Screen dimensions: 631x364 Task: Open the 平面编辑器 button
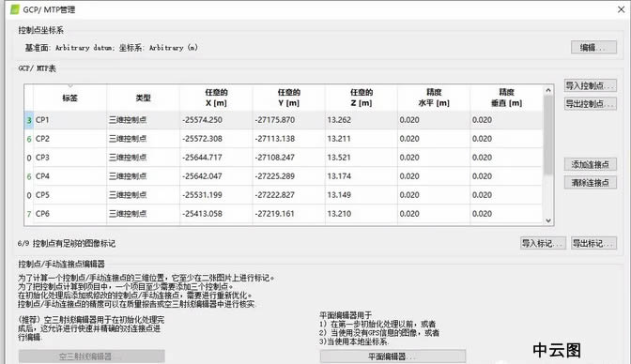click(392, 356)
